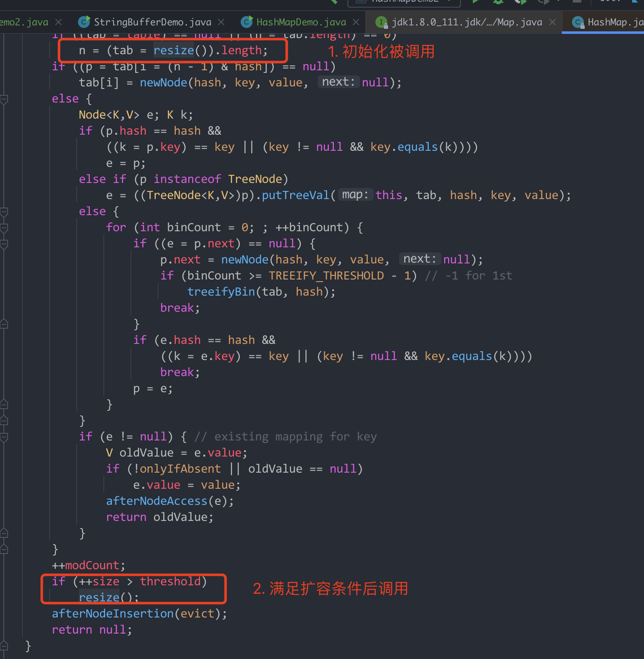
Task: Click the locked class icon on HashMap.java tab
Action: [578, 22]
